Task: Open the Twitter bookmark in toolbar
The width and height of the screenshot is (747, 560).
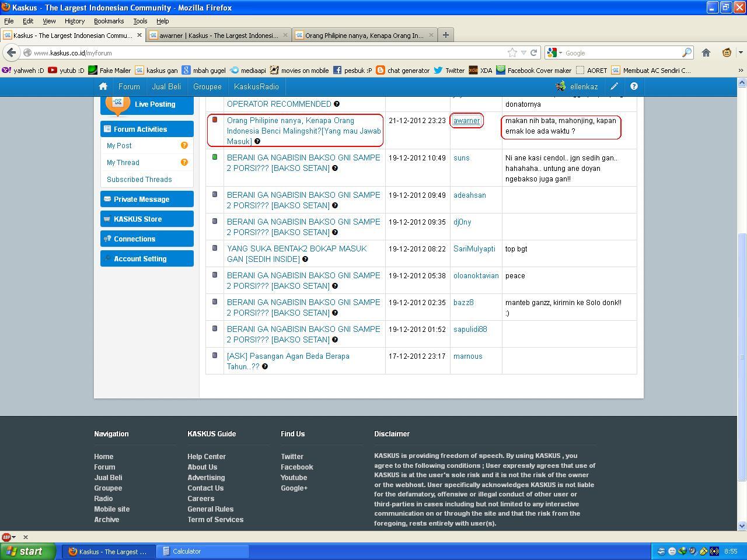Action: point(449,70)
